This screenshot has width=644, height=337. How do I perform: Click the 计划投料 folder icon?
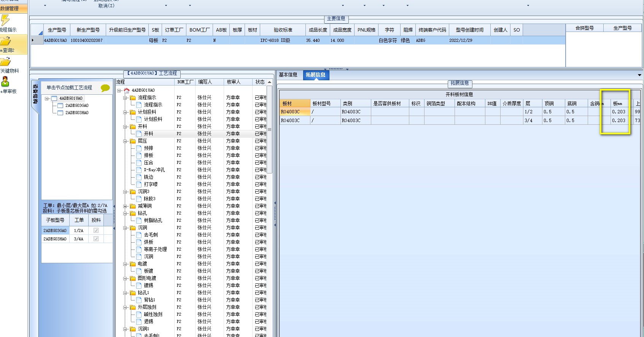point(133,112)
